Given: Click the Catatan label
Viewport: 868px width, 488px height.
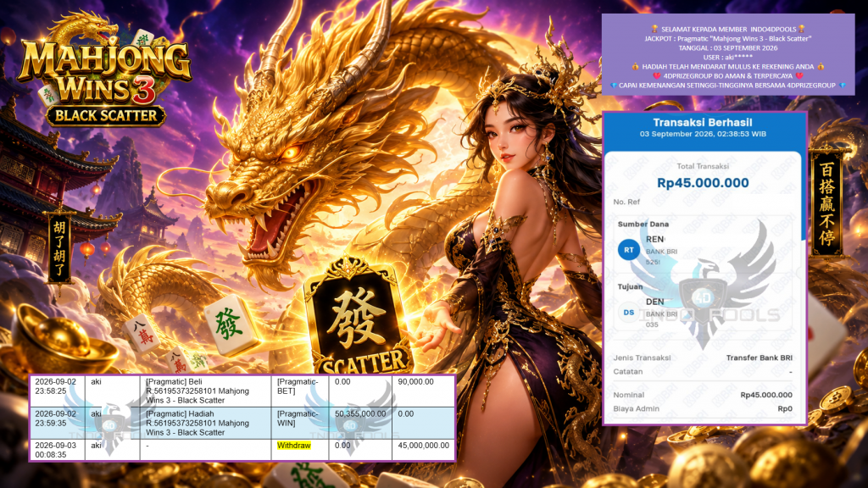Looking at the screenshot, I should [x=628, y=372].
